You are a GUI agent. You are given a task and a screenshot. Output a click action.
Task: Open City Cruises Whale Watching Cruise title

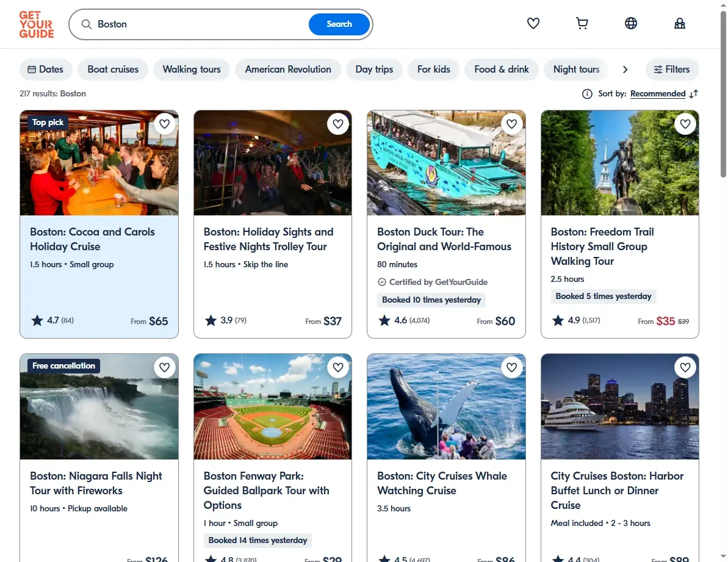[x=442, y=483]
